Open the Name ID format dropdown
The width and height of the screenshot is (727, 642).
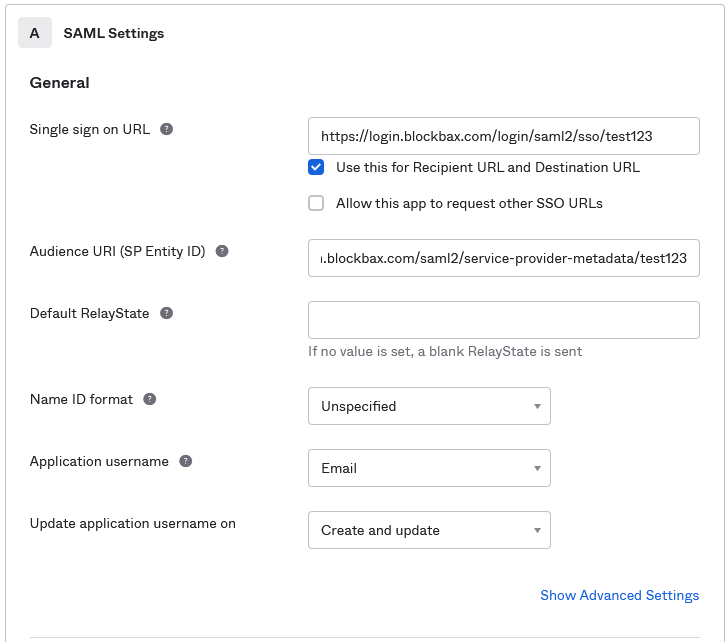[x=429, y=406]
